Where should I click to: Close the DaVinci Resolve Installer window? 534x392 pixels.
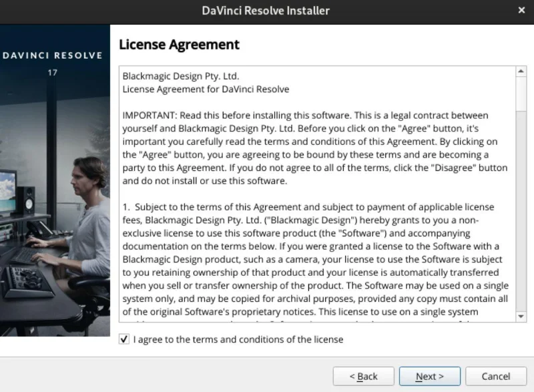pyautogui.click(x=521, y=10)
